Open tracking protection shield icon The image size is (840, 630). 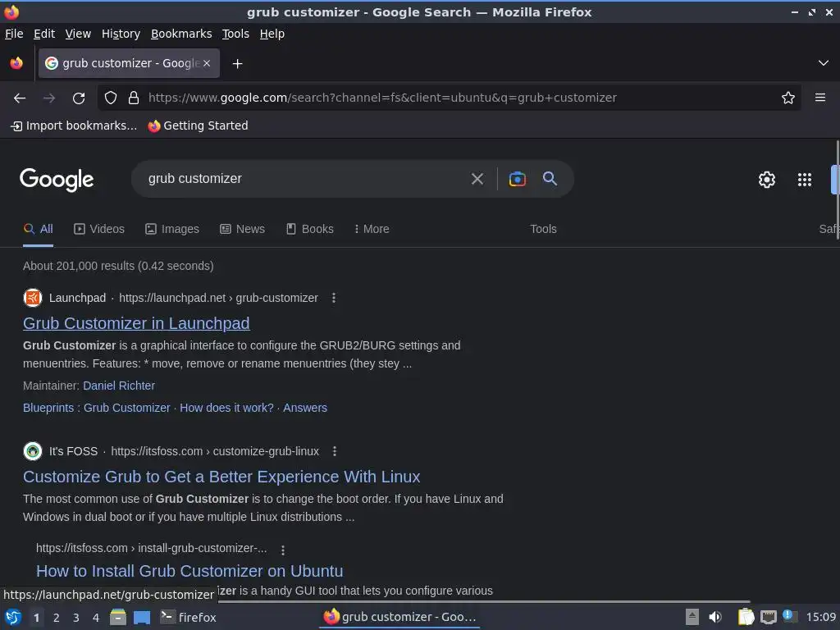tap(111, 98)
